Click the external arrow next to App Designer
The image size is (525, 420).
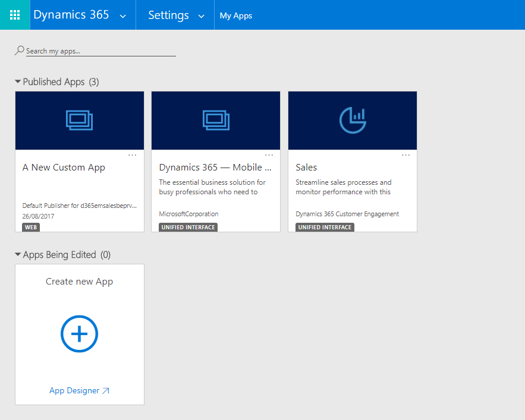click(x=106, y=390)
